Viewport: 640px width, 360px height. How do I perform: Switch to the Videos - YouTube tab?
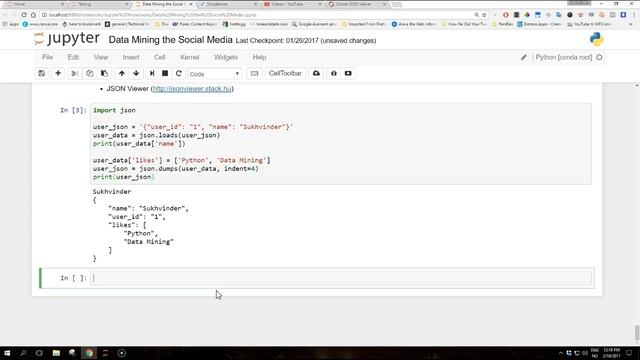[x=292, y=4]
